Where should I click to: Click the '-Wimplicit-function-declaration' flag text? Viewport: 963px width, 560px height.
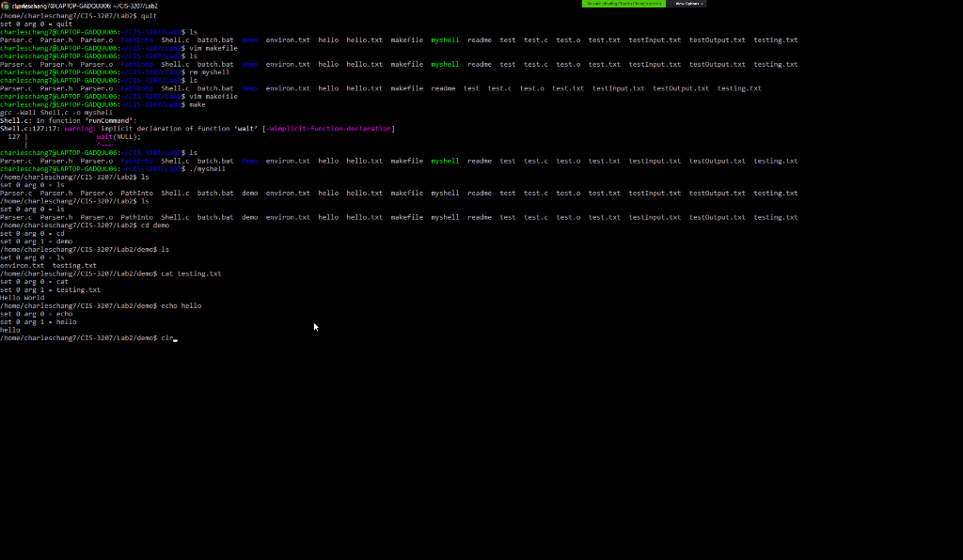point(328,129)
